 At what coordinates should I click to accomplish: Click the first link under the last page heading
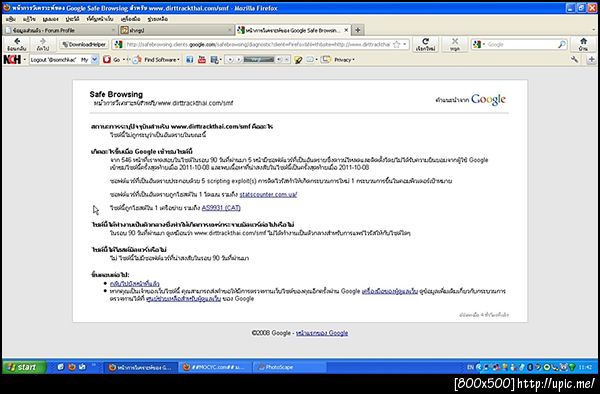134,283
